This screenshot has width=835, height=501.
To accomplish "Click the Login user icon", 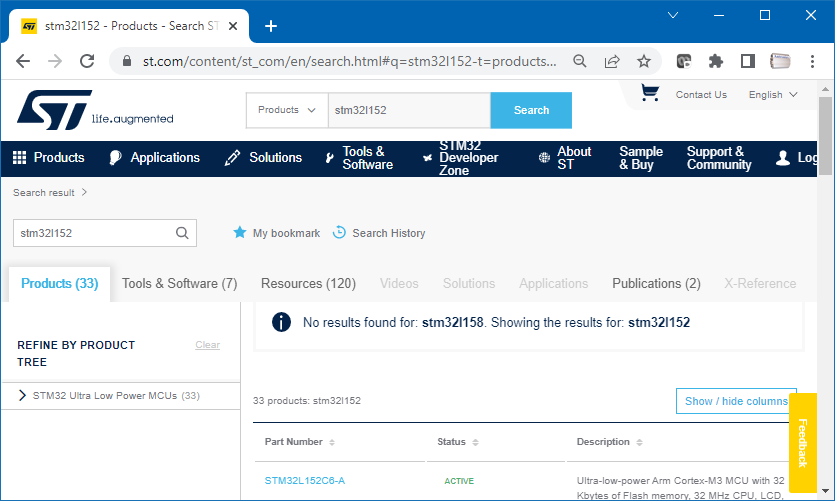I will coord(783,158).
